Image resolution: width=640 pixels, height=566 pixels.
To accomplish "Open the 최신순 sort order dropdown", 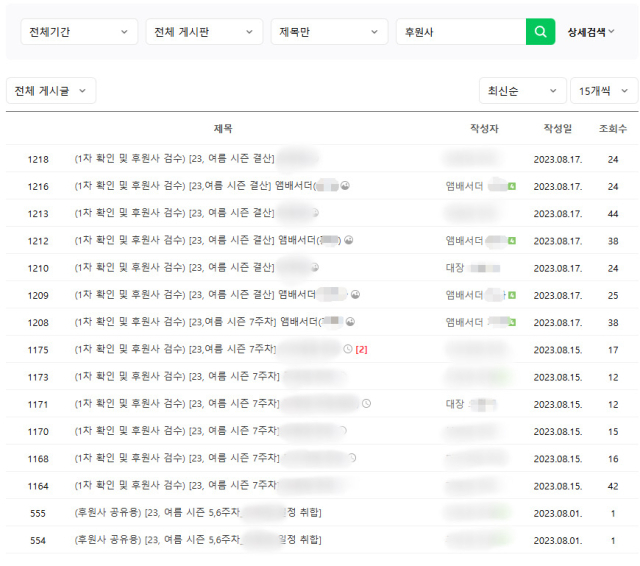I will coord(522,91).
